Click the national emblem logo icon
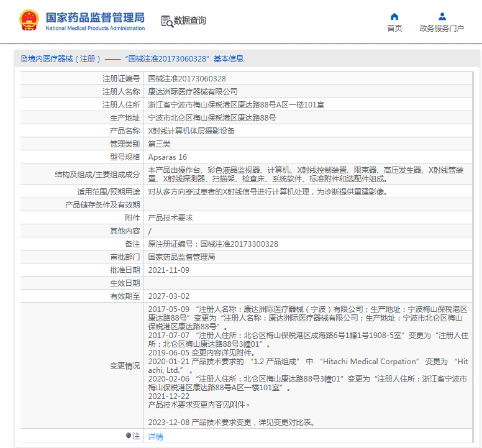 29,21
